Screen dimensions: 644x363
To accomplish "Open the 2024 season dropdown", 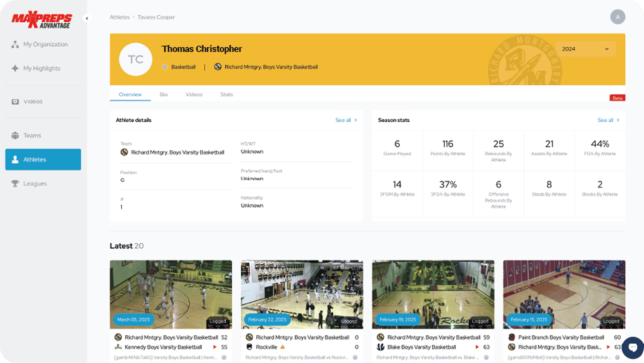I will coord(586,49).
